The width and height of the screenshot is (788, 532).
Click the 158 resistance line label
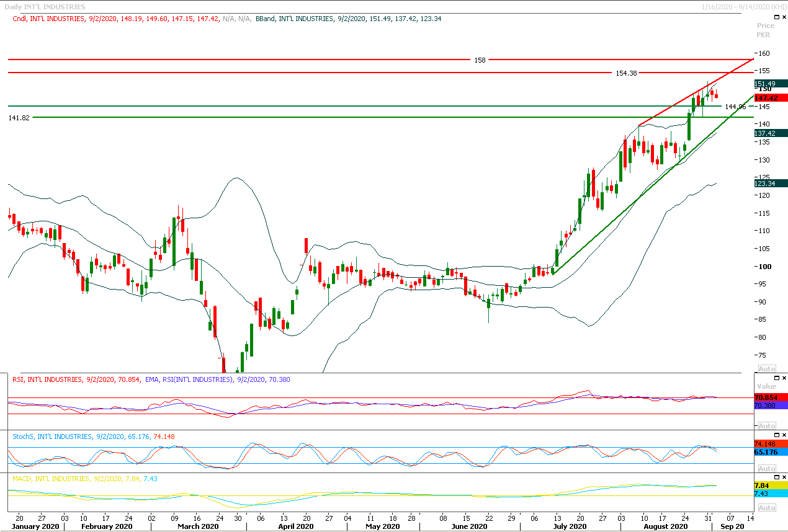(x=480, y=60)
